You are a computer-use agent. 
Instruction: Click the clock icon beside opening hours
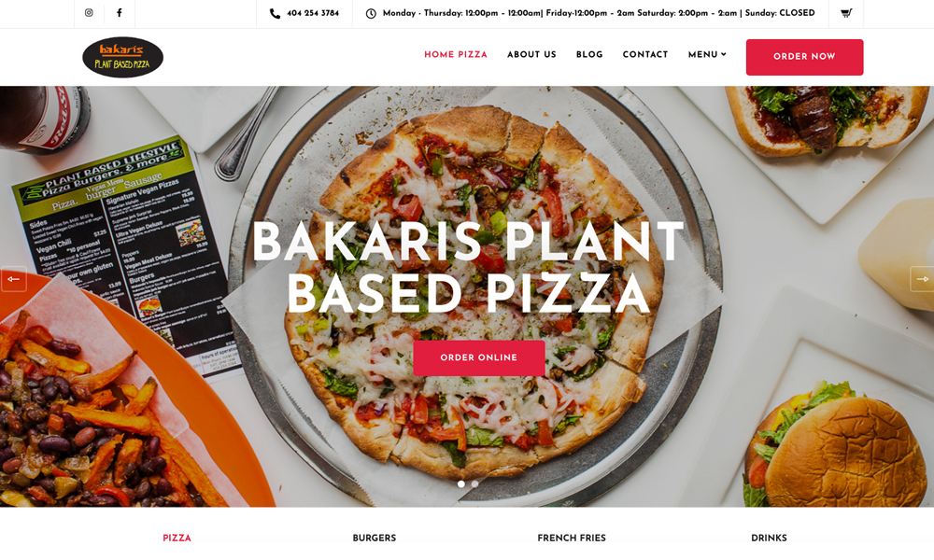point(371,13)
